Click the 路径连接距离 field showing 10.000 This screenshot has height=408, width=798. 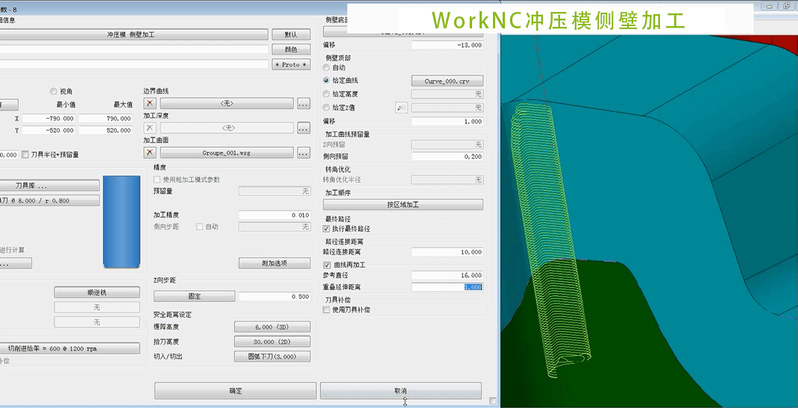pyautogui.click(x=447, y=252)
